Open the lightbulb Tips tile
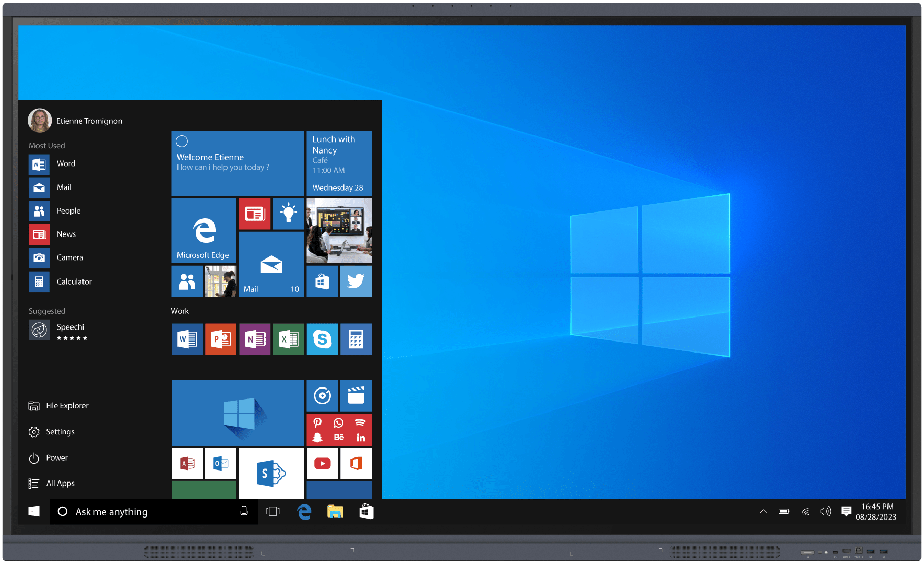924x564 pixels. coord(288,214)
